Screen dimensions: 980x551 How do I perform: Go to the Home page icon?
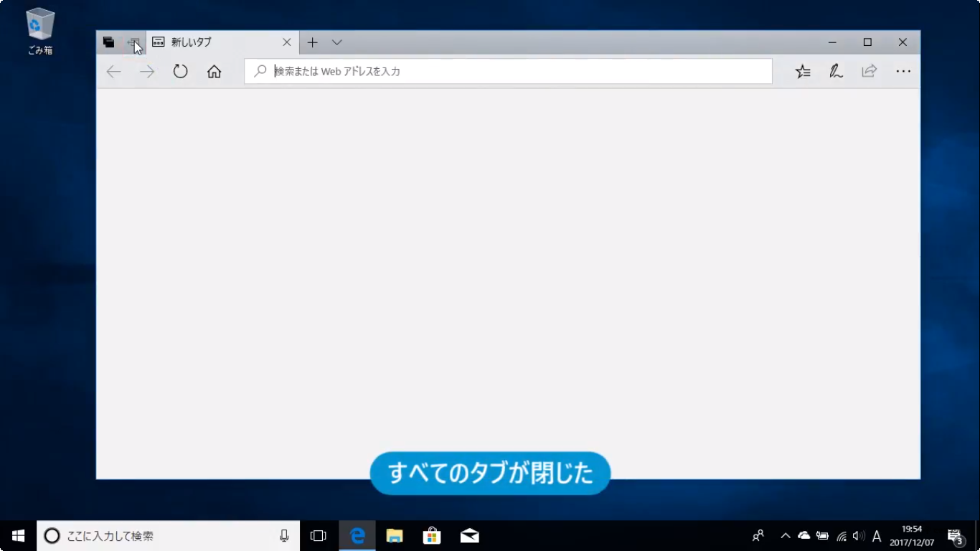click(214, 71)
